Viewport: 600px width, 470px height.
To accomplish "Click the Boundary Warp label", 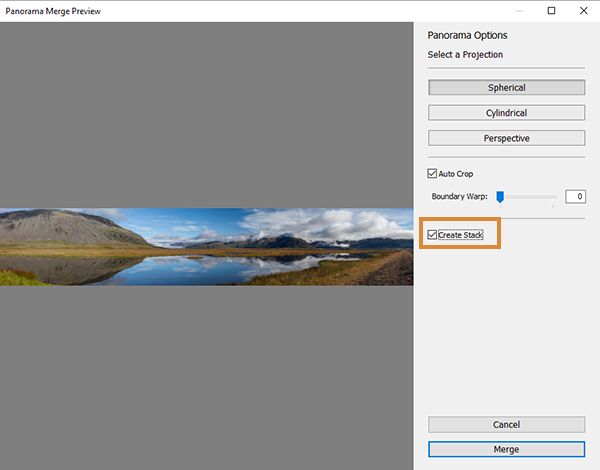I will click(459, 196).
